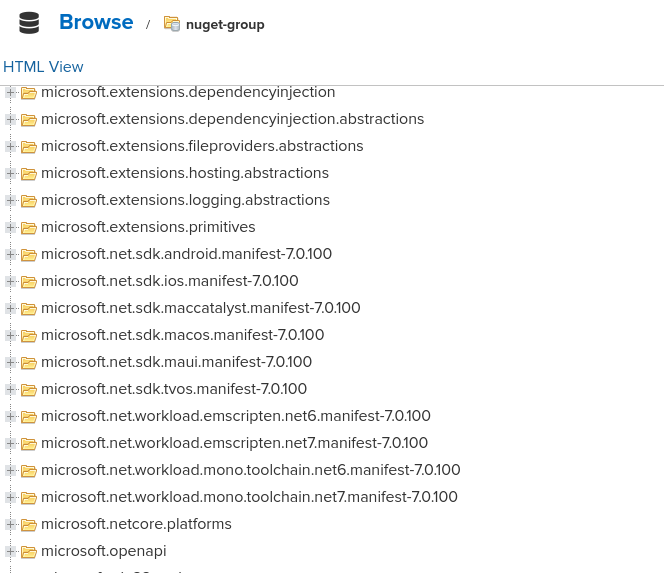This screenshot has height=573, width=664.
Task: Select microsoft.net.sdk.maccatalyst.manifest-7.0.100 row text
Action: click(201, 308)
